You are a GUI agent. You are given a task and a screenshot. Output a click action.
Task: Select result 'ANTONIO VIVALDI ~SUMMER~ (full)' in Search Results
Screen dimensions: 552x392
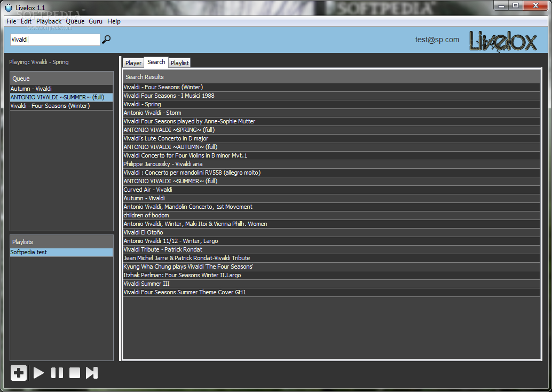coord(332,181)
